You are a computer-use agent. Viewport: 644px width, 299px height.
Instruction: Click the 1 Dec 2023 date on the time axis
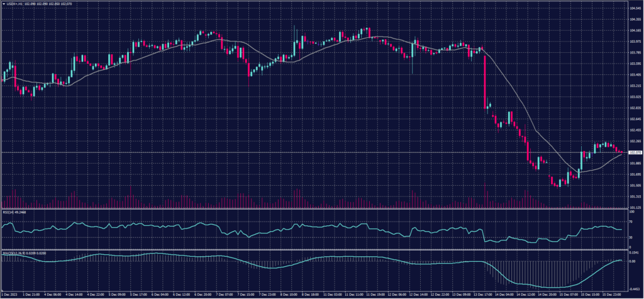coord(9,294)
